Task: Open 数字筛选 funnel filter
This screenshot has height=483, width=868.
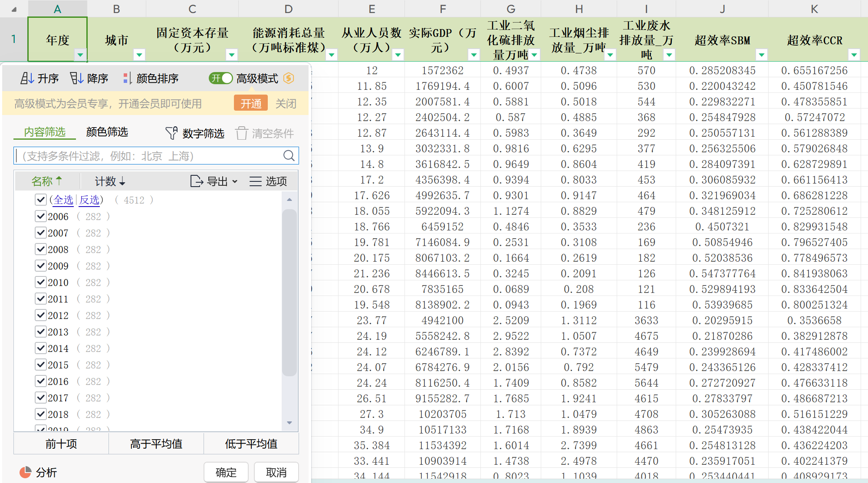Action: 171,133
